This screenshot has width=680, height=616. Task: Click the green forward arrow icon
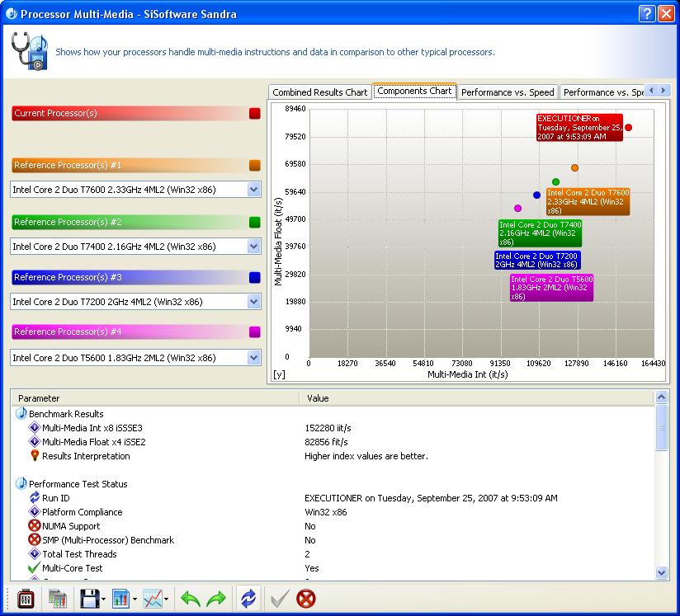click(216, 599)
